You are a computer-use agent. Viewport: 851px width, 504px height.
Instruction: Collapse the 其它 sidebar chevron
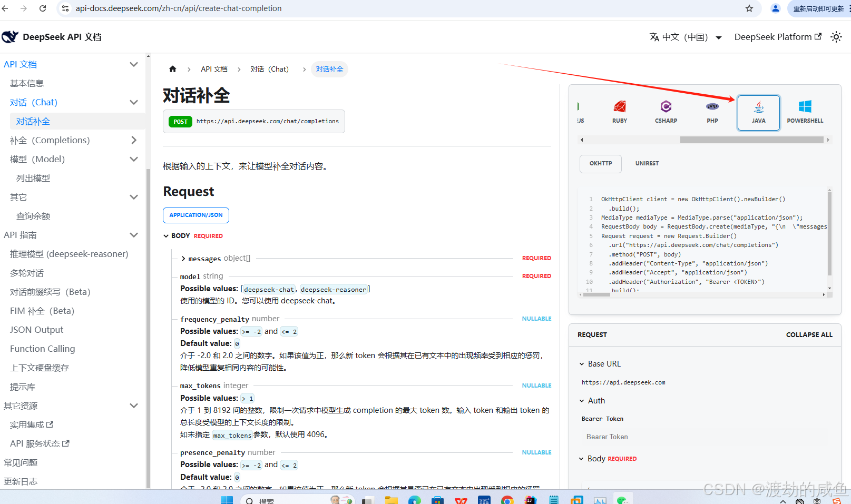pyautogui.click(x=134, y=197)
